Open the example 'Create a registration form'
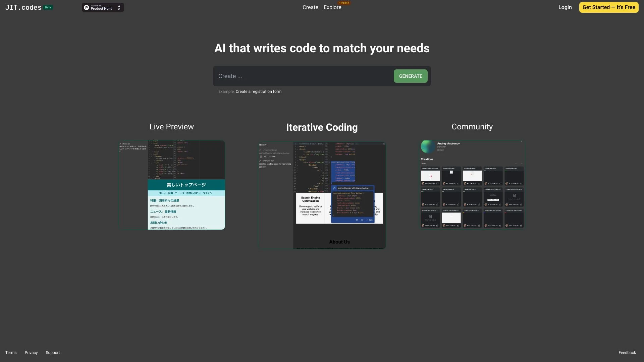Viewport: 644px width, 362px height. pyautogui.click(x=258, y=91)
